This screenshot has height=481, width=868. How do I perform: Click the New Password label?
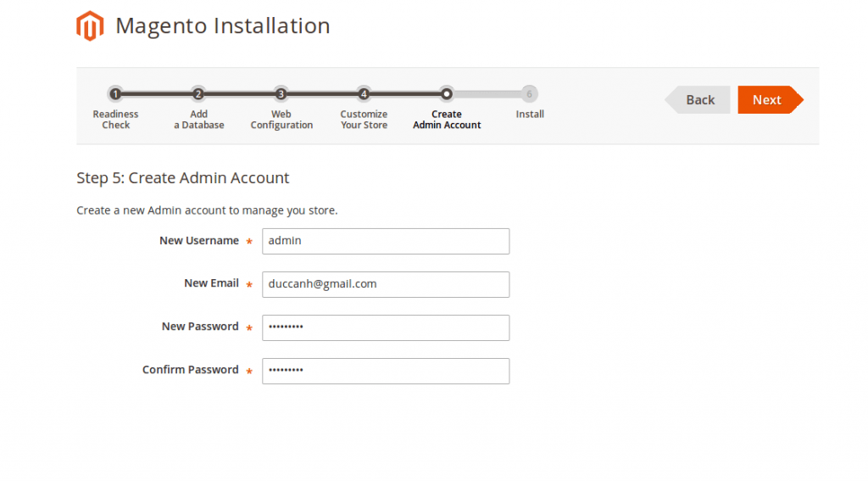click(200, 327)
